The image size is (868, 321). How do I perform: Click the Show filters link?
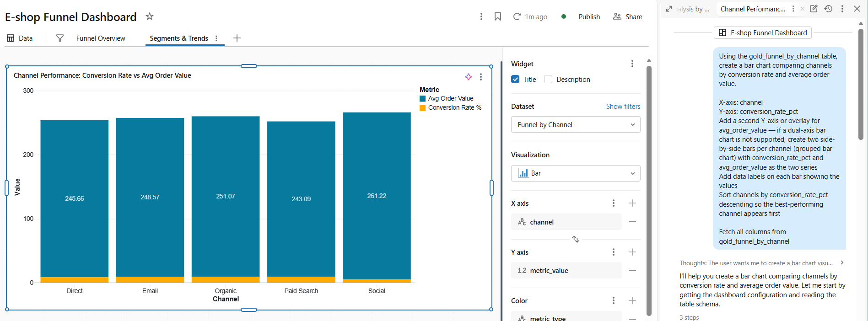pos(623,106)
